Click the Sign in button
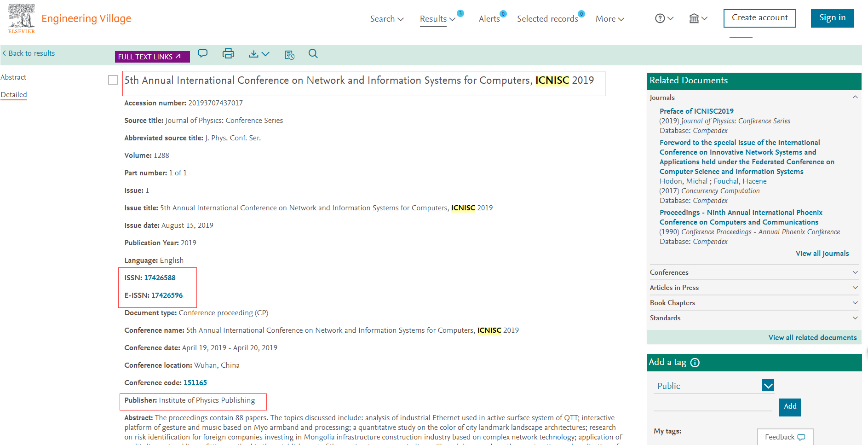Screen dimensions: 868x445 coord(832,18)
